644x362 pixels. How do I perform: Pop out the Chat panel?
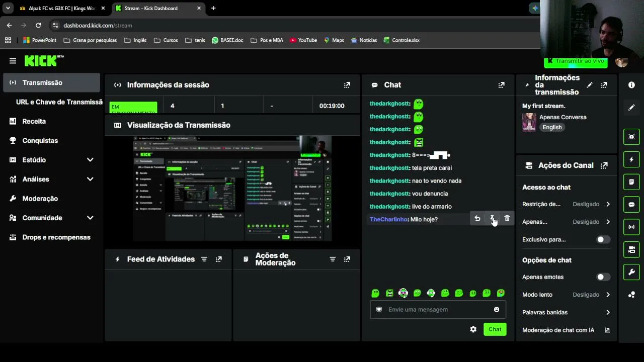point(501,85)
